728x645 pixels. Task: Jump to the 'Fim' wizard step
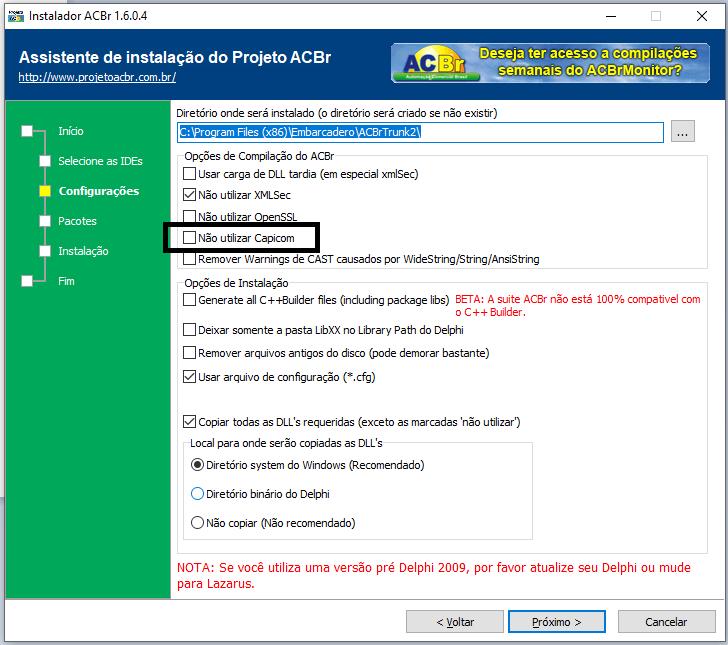coord(66,281)
